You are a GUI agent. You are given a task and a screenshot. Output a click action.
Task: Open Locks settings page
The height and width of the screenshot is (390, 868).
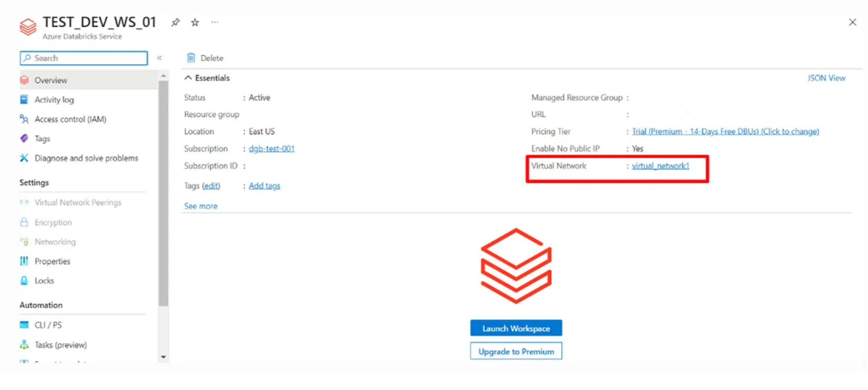[x=44, y=280]
